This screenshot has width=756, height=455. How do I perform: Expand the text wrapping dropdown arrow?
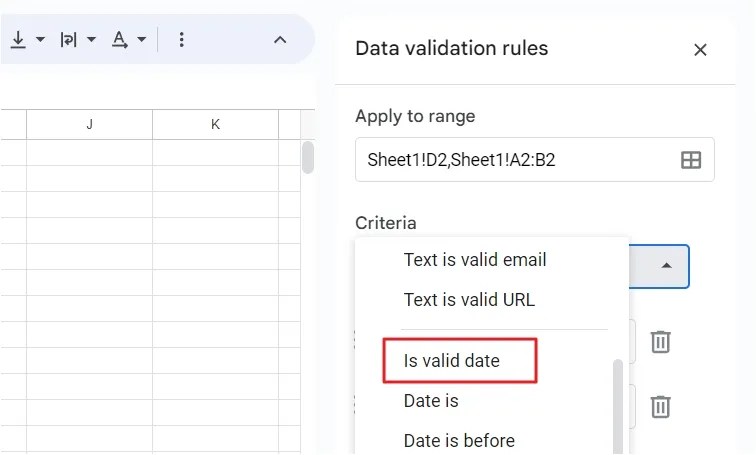point(92,40)
